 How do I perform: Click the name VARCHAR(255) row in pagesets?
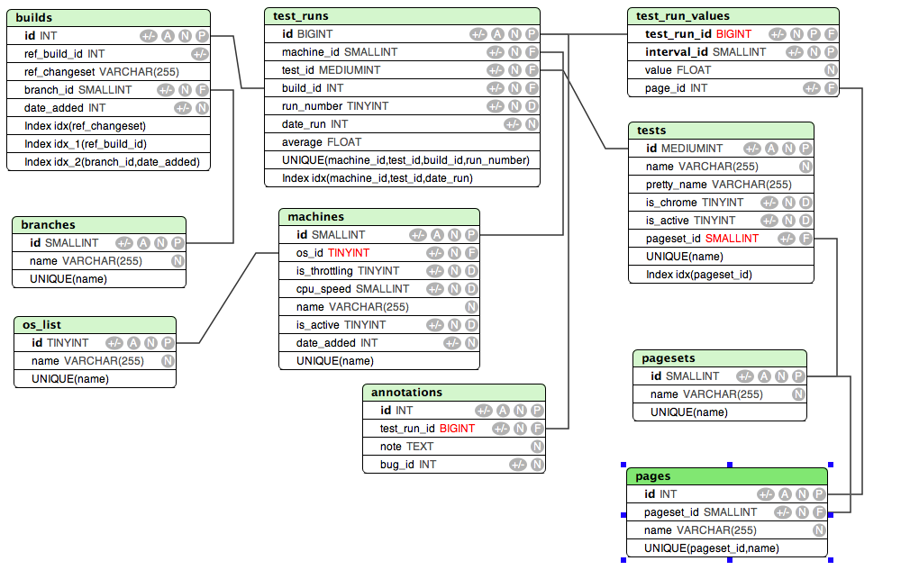coord(720,394)
